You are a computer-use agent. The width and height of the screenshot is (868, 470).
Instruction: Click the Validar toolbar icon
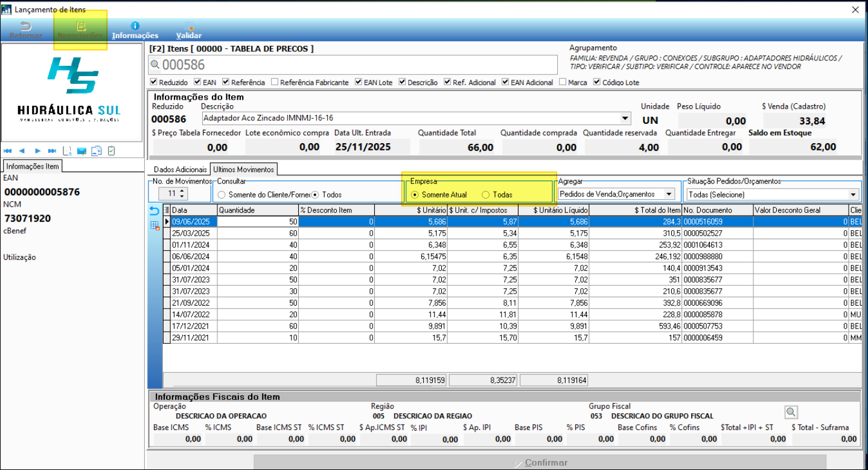[189, 26]
